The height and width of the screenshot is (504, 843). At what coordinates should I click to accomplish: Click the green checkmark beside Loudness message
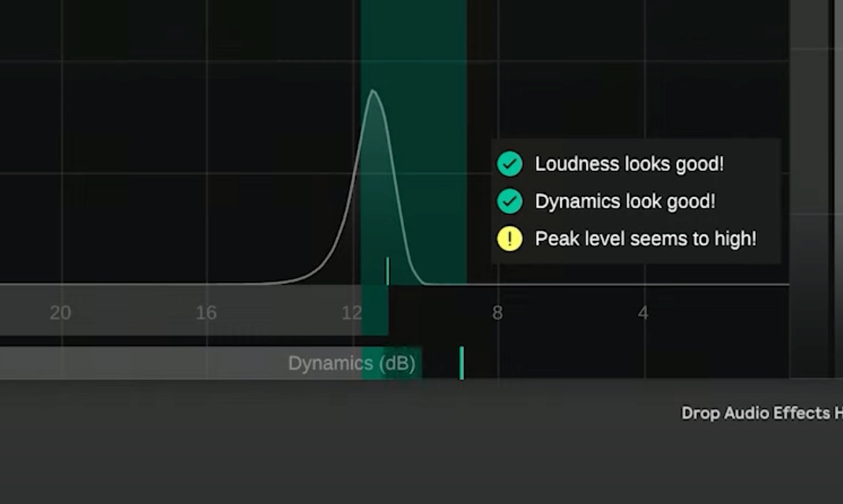510,164
